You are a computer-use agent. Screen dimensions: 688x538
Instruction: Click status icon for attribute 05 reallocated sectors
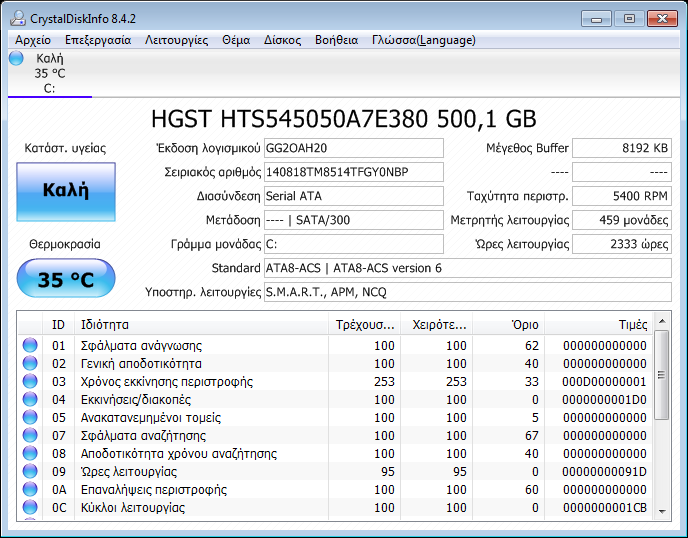pos(30,418)
